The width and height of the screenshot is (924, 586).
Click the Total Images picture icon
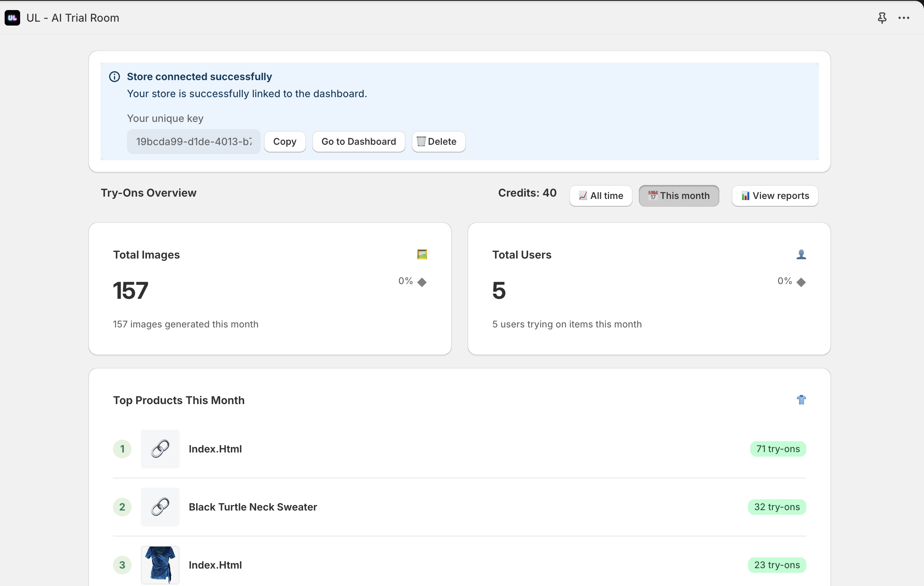[x=422, y=254]
